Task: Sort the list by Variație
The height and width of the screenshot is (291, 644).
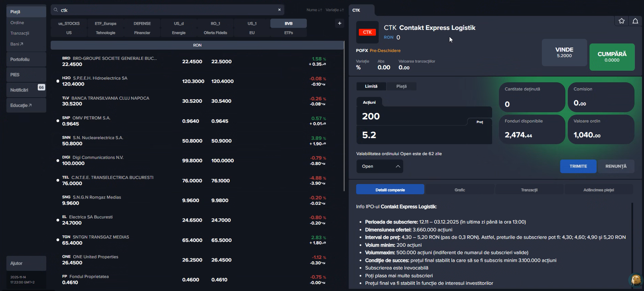Action: coord(335,10)
